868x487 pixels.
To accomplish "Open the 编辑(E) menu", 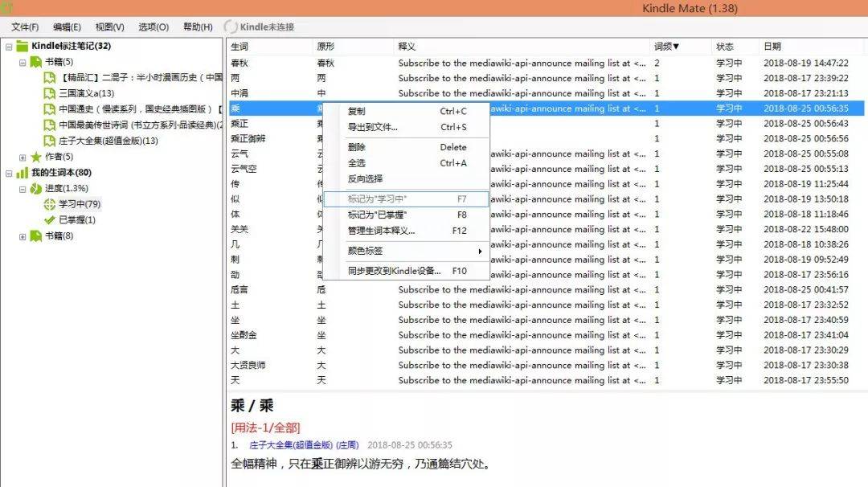I will [67, 27].
